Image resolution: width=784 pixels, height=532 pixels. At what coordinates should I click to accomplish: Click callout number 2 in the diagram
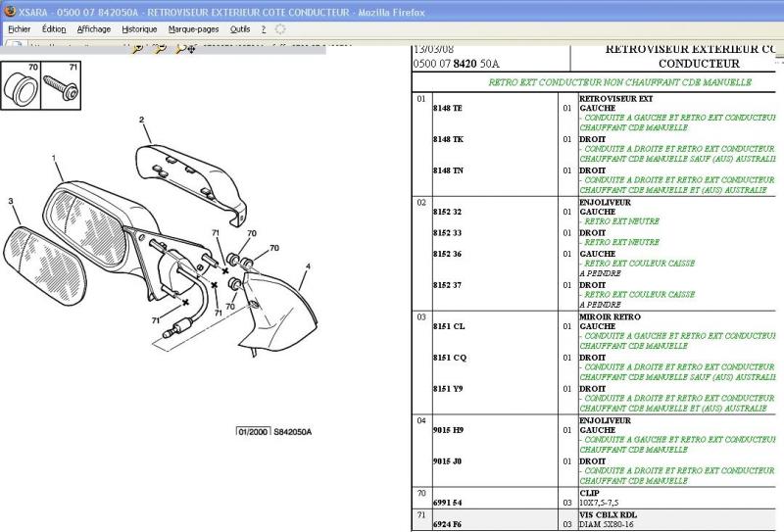pos(141,120)
